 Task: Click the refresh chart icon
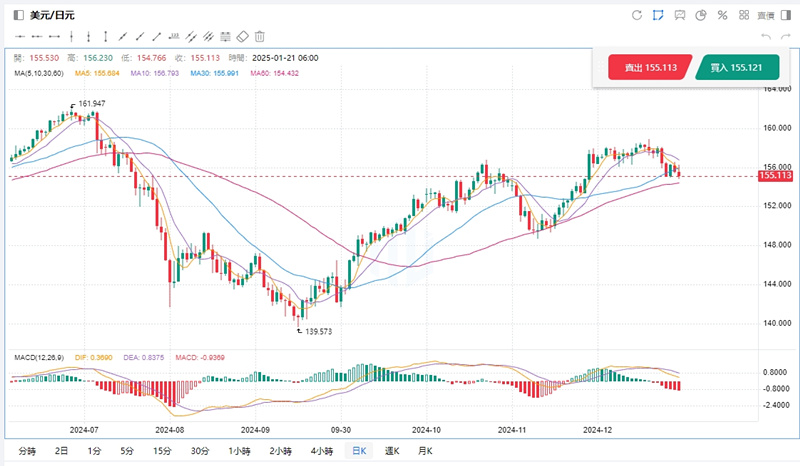pyautogui.click(x=637, y=15)
